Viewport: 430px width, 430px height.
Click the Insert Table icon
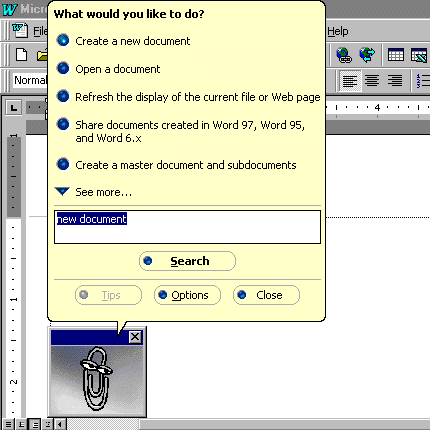click(396, 55)
